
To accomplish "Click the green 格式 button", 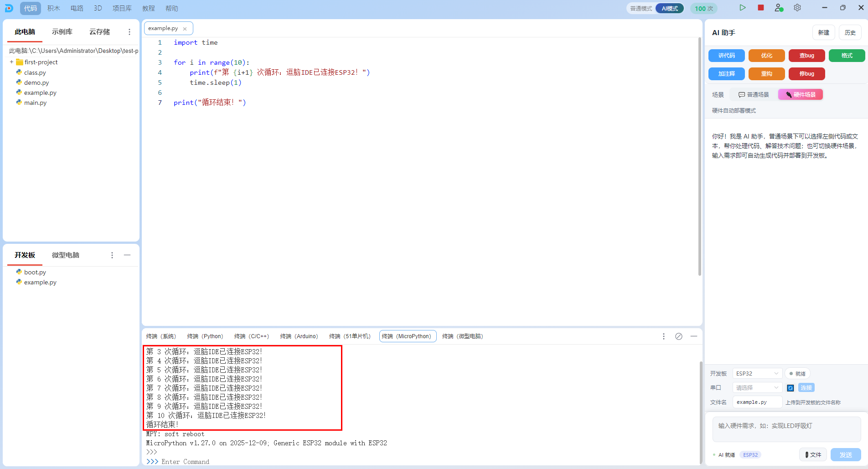I will tap(847, 56).
